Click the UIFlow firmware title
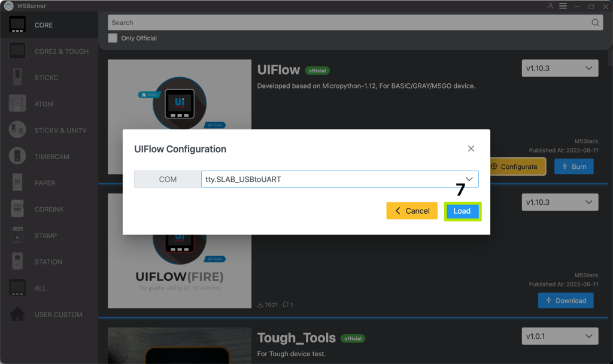This screenshot has height=364, width=613. point(278,69)
